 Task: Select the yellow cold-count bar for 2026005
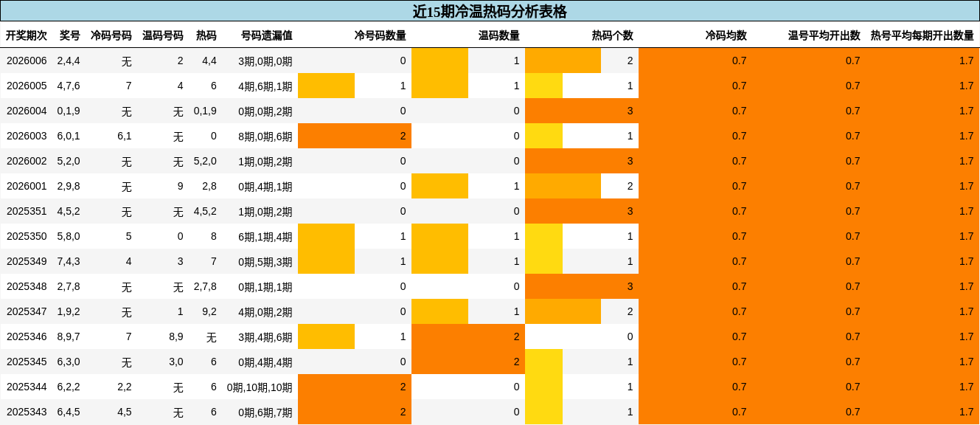tap(326, 86)
